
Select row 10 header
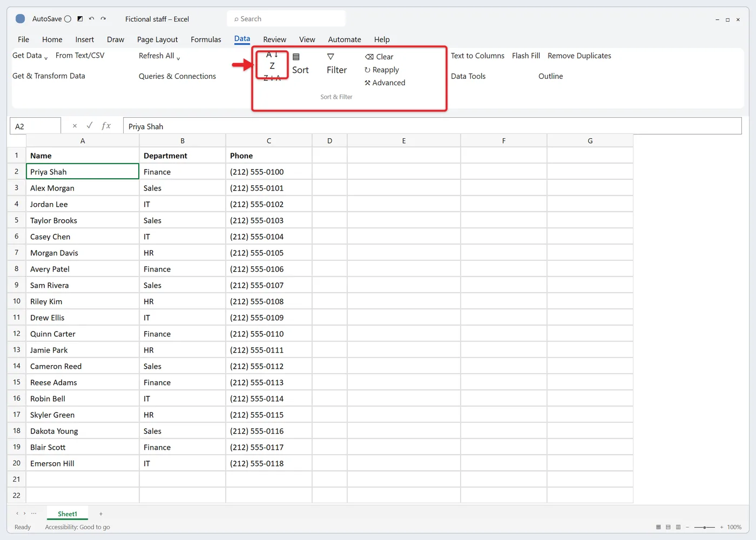(17, 301)
